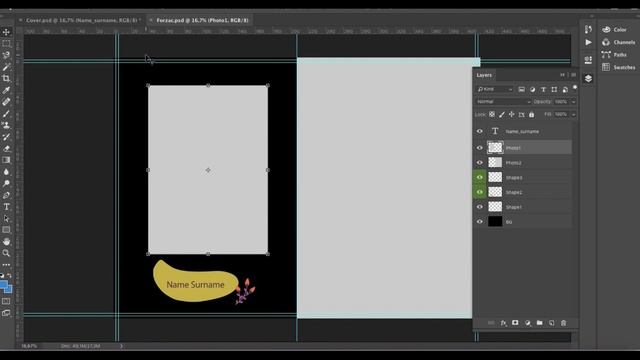Toggle the Layers panel icon in the dock
The height and width of the screenshot is (360, 640).
point(588,78)
